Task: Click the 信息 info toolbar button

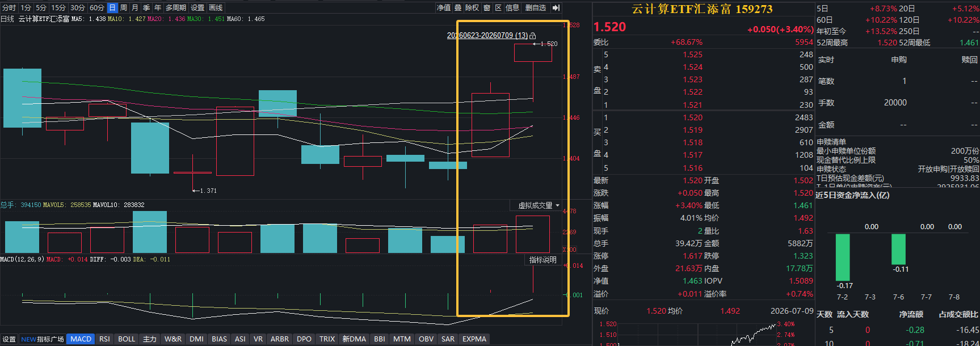Action: click(512, 7)
